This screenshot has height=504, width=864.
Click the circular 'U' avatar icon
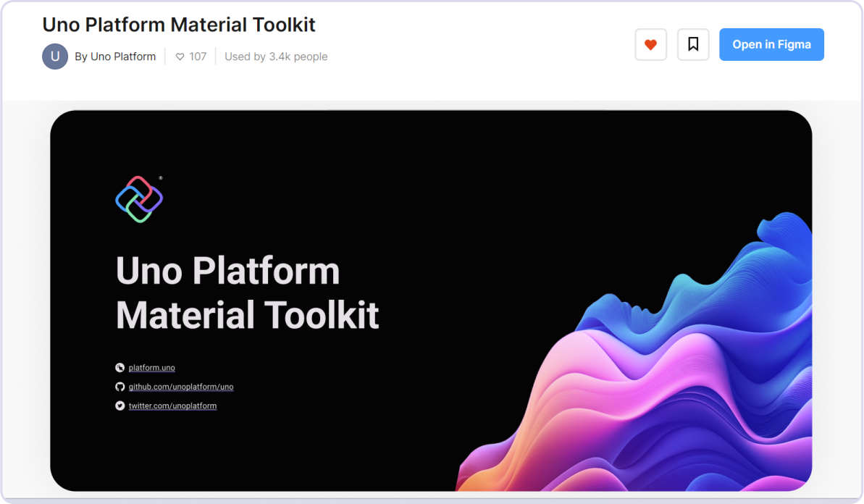tap(55, 56)
